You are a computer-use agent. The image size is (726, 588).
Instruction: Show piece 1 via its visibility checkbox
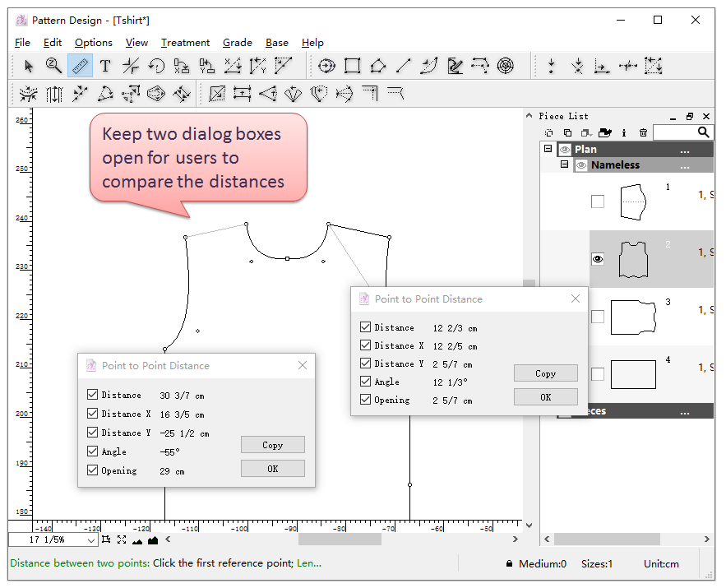(x=598, y=201)
